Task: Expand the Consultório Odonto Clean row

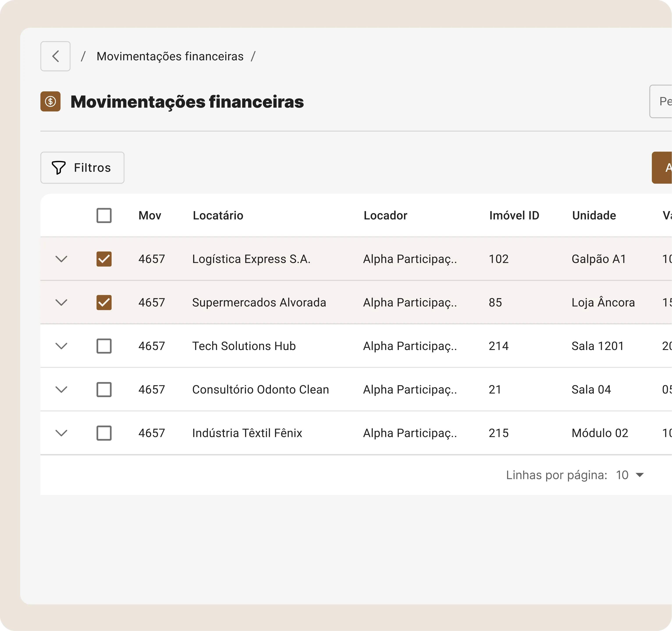Action: coord(61,389)
